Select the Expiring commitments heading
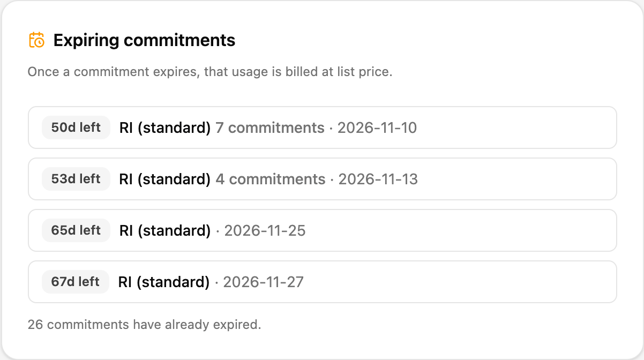The image size is (644, 360). pyautogui.click(x=144, y=40)
